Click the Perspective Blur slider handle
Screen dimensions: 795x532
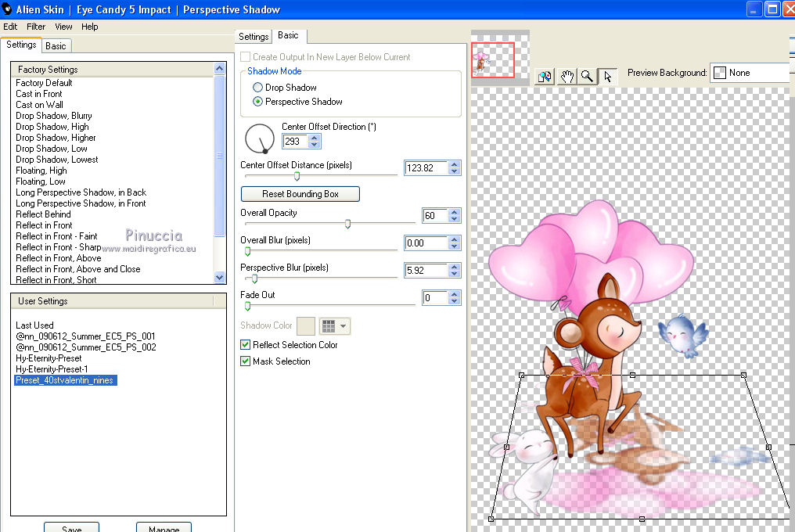254,279
